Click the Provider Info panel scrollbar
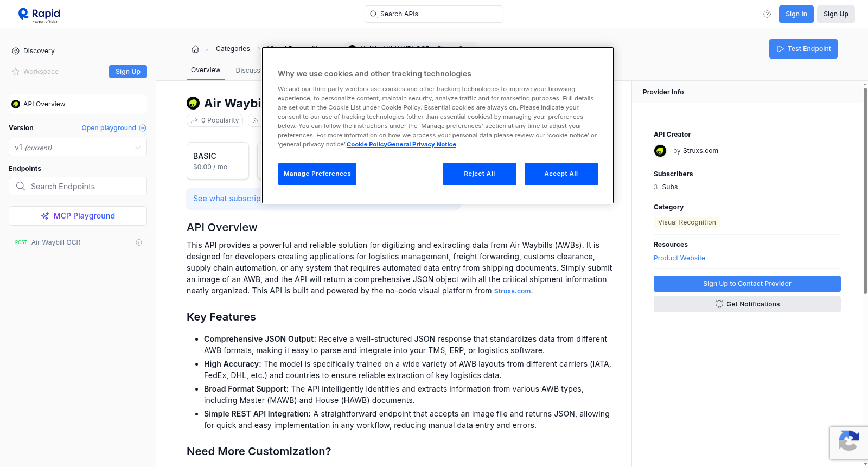Viewport: 868px width, 467px height. pyautogui.click(x=865, y=190)
